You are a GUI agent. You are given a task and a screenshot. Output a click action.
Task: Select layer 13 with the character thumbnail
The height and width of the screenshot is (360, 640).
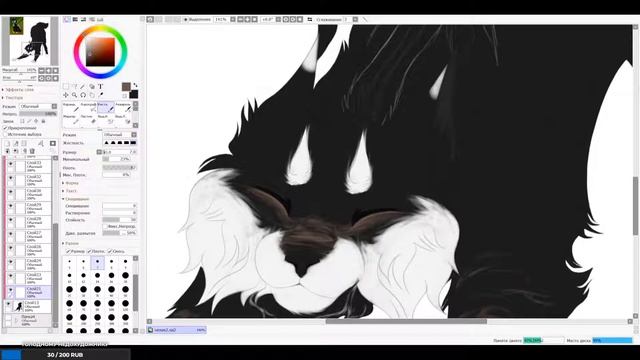coord(28,307)
